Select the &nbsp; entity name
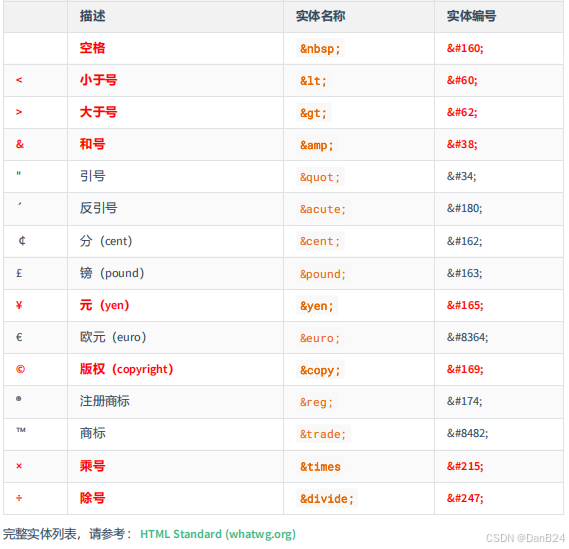The image size is (569, 549). click(320, 48)
